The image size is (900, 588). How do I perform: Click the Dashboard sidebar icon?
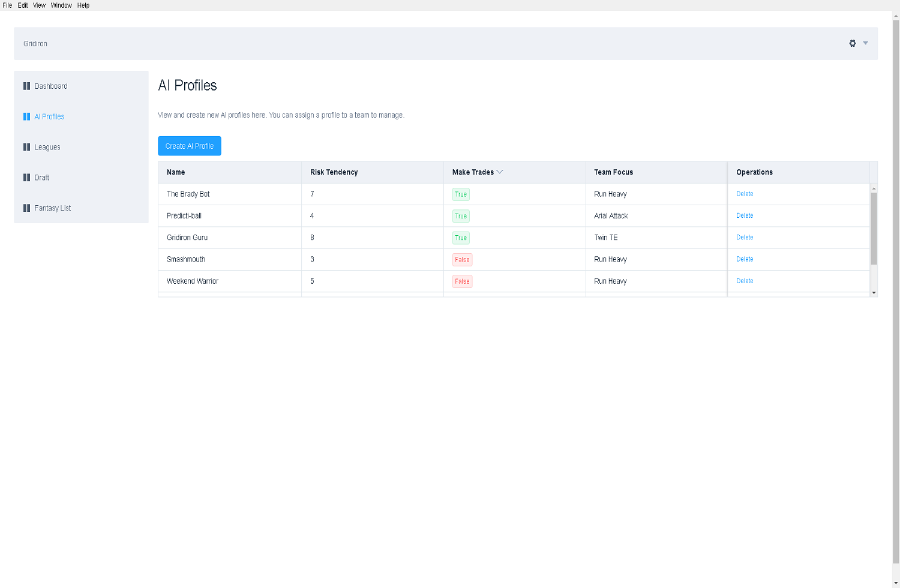tap(26, 86)
